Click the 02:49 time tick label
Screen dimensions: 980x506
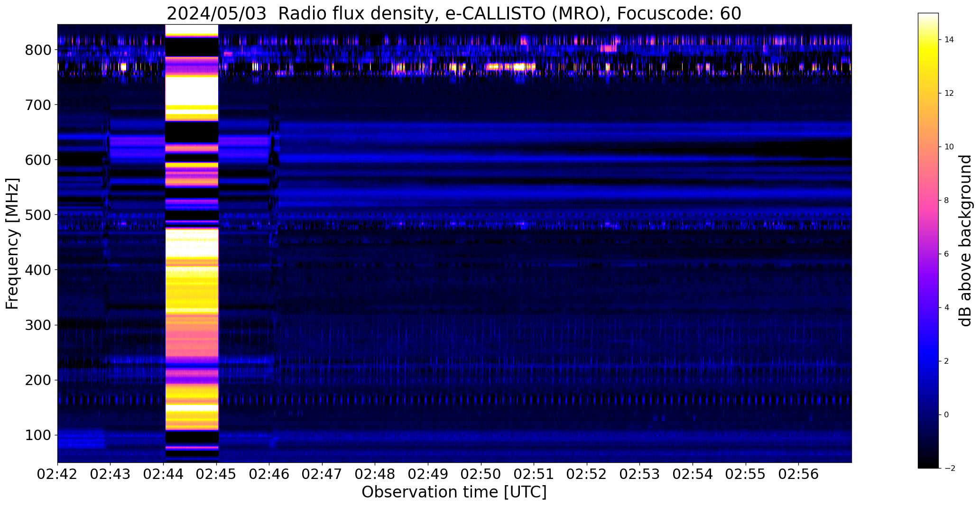point(428,474)
